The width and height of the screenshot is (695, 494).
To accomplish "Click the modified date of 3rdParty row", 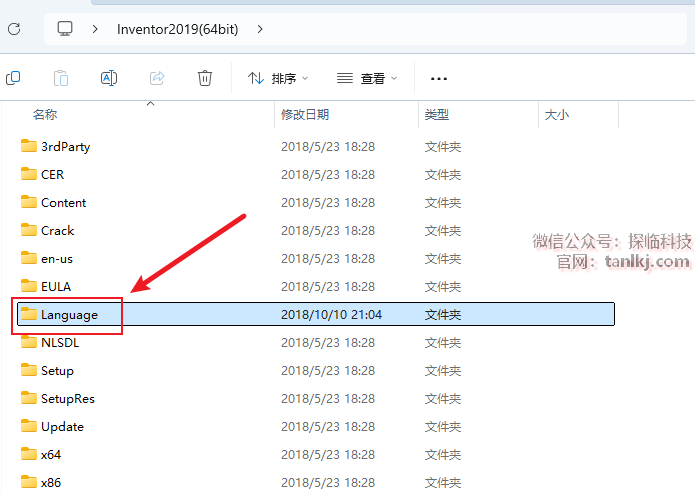I will (328, 147).
